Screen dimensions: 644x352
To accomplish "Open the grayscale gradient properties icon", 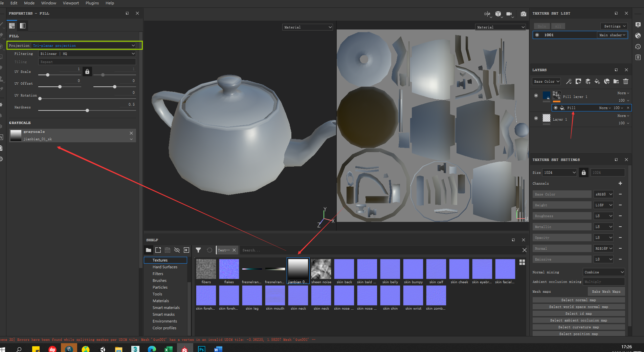I will (23, 26).
